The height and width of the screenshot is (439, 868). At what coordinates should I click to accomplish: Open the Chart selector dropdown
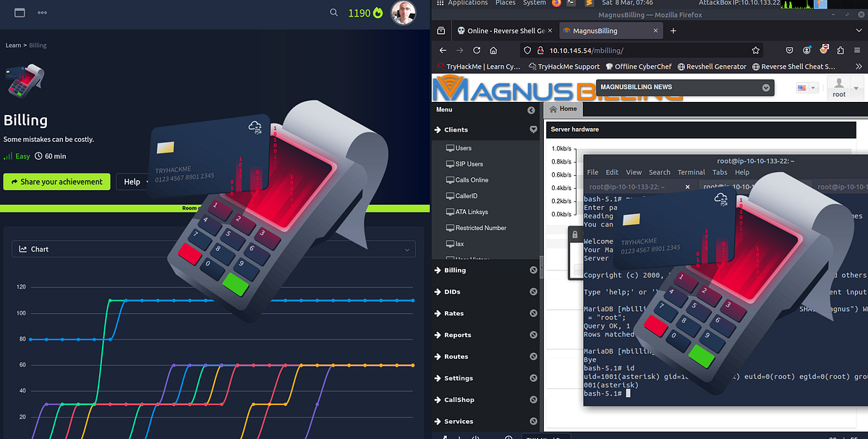coord(213,250)
